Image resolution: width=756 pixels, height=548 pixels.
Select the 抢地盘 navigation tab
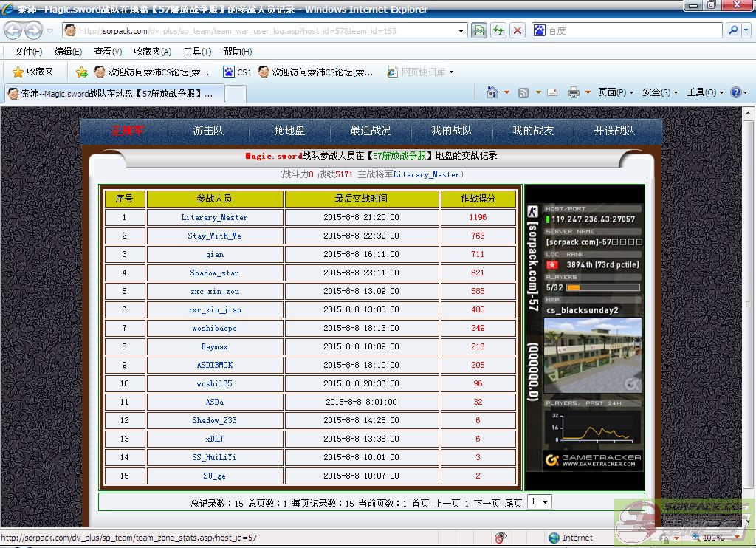tap(289, 131)
